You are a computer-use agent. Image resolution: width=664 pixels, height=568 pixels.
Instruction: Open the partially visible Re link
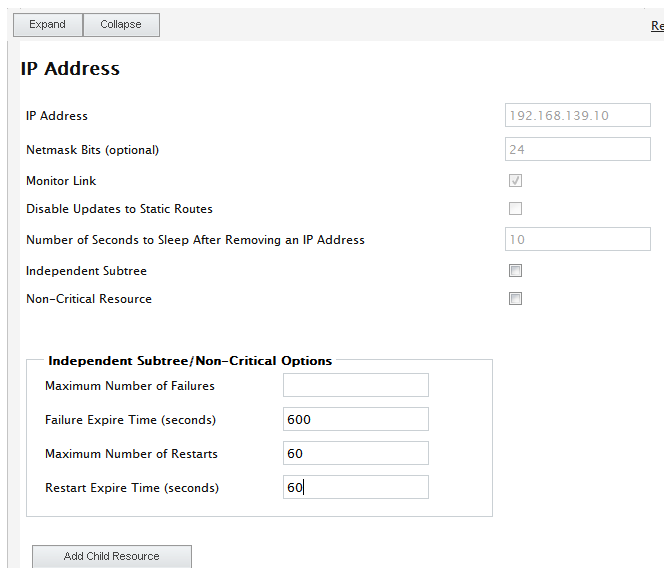click(x=657, y=26)
